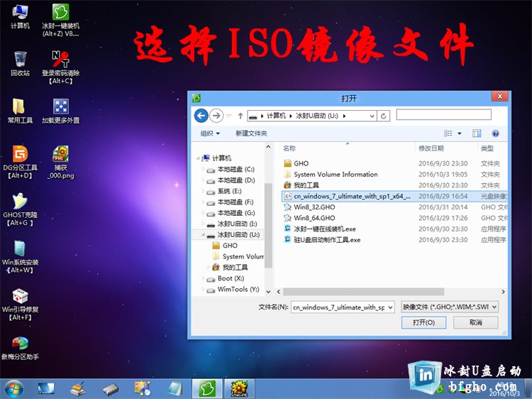Select Win8_64.GHO file
The image size is (532, 399).
309,218
